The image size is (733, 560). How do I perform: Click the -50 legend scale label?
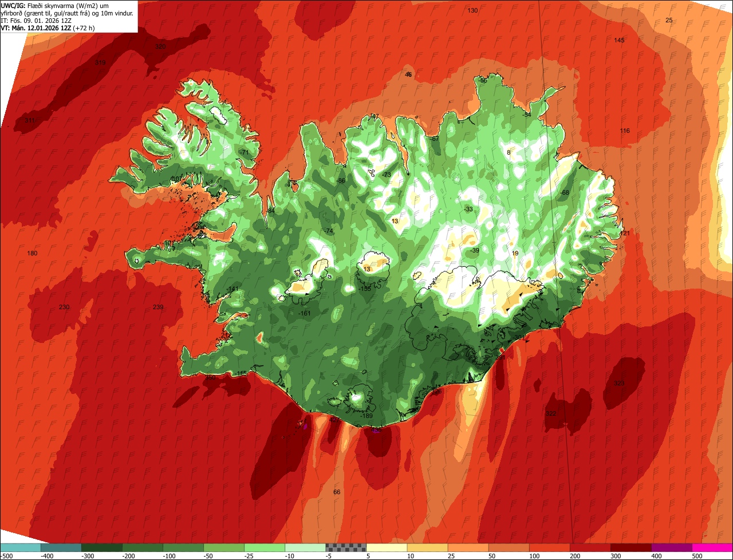click(x=210, y=556)
